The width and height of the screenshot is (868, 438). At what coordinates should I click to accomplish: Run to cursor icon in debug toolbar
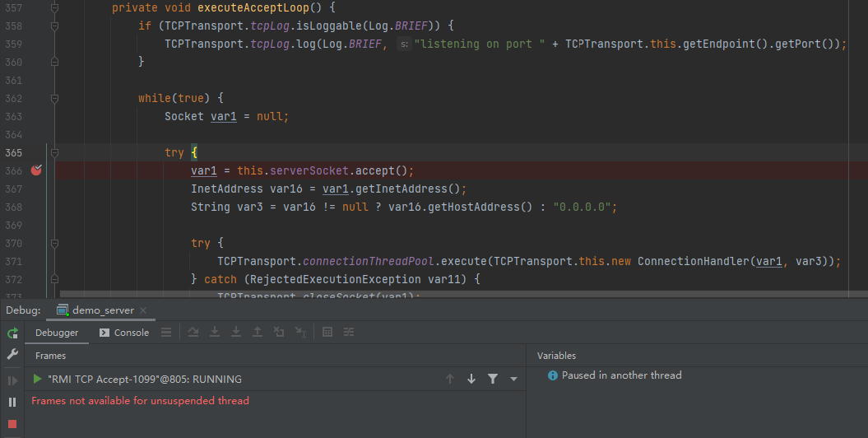point(300,333)
